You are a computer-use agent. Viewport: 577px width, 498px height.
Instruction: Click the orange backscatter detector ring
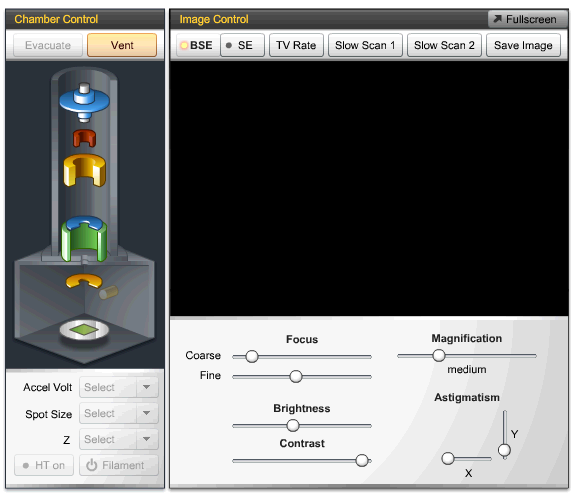[84, 281]
